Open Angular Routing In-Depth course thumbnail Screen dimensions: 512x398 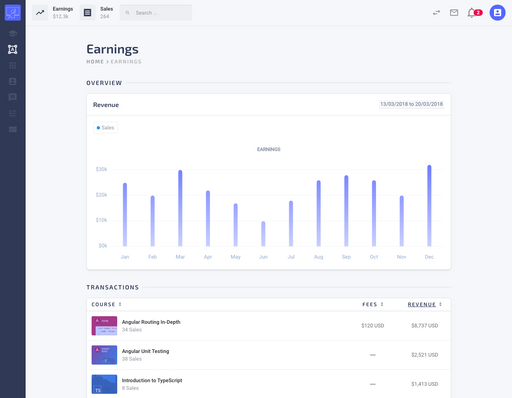104,326
